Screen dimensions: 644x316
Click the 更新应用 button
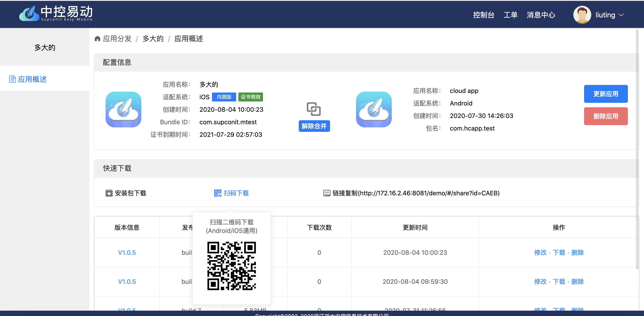pyautogui.click(x=606, y=94)
